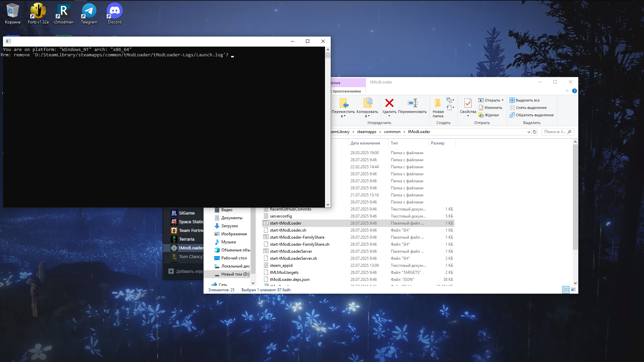This screenshot has width=644, height=362.
Task: Select tModLoader in the Steam game list
Action: (x=191, y=248)
